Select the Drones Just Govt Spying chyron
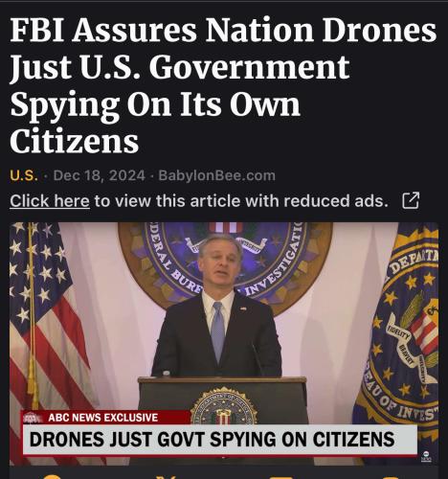Image resolution: width=448 pixels, height=479 pixels. click(219, 439)
